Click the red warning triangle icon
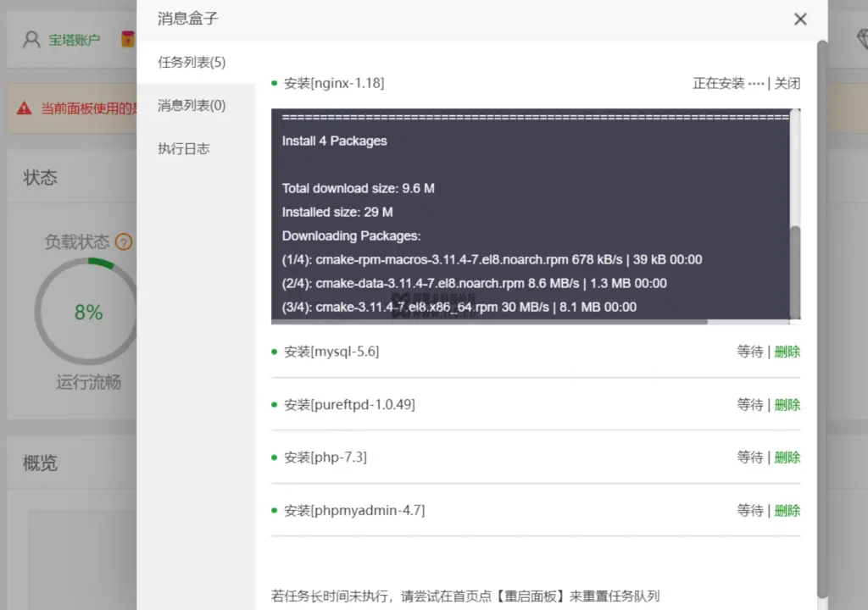 [25, 108]
